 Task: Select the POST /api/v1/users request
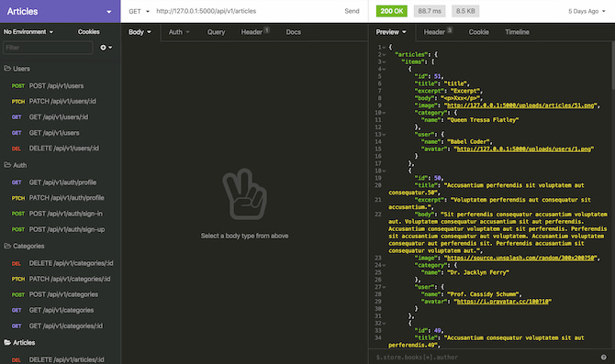click(61, 86)
